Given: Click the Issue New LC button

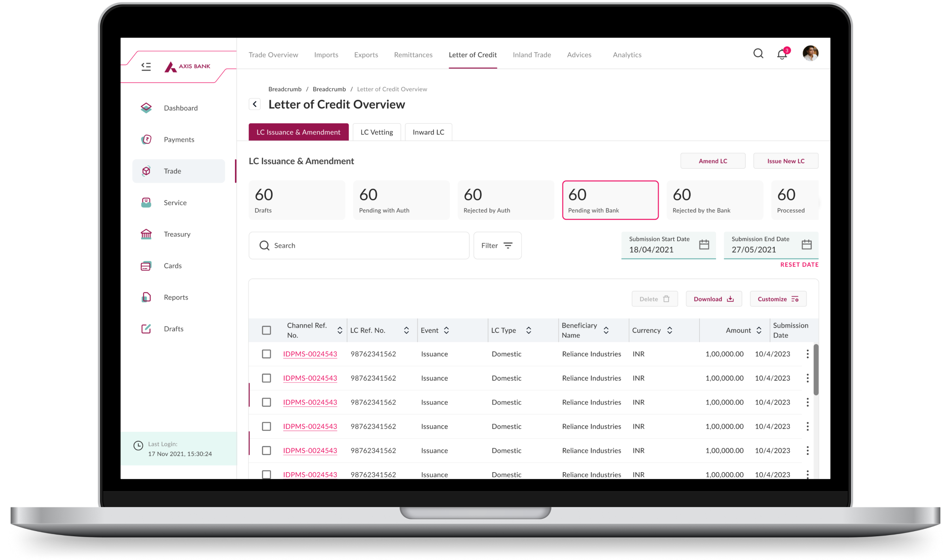Looking at the screenshot, I should tap(786, 161).
